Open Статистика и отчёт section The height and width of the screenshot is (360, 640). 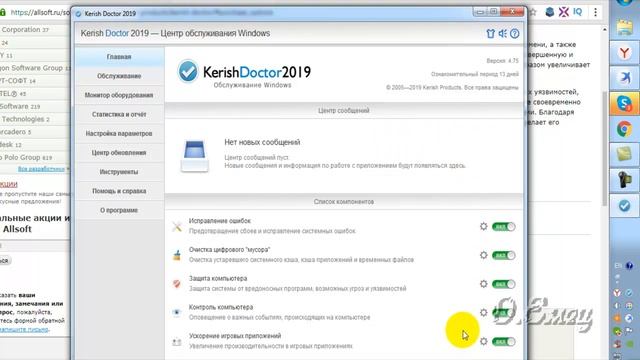(119, 114)
